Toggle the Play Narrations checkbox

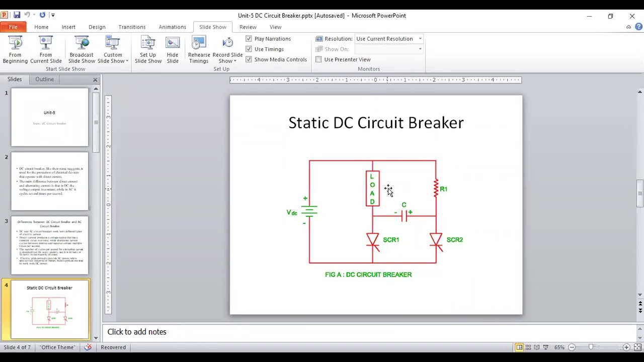[249, 39]
